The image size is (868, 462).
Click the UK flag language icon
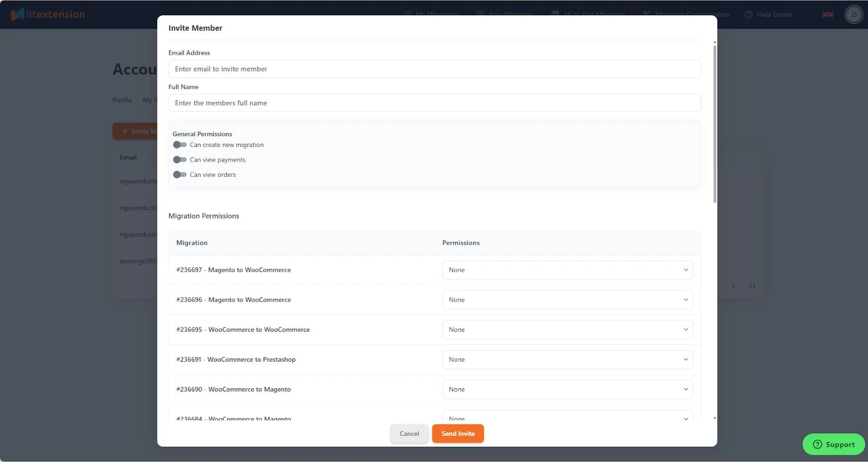827,15
